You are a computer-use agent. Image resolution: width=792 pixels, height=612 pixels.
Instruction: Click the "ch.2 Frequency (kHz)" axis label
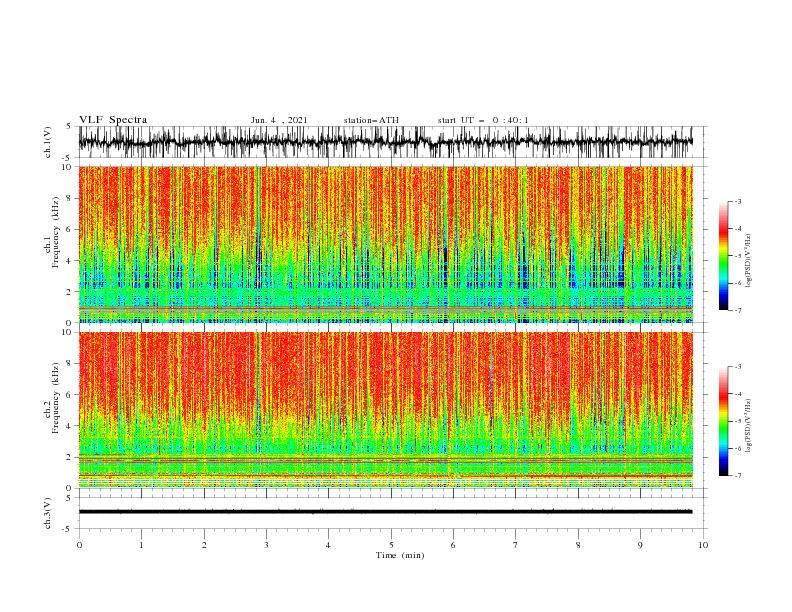pos(52,397)
